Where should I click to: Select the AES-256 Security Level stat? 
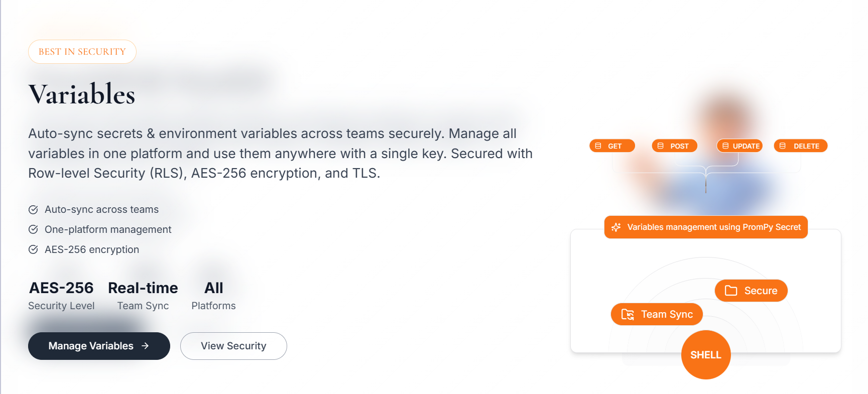(x=61, y=295)
